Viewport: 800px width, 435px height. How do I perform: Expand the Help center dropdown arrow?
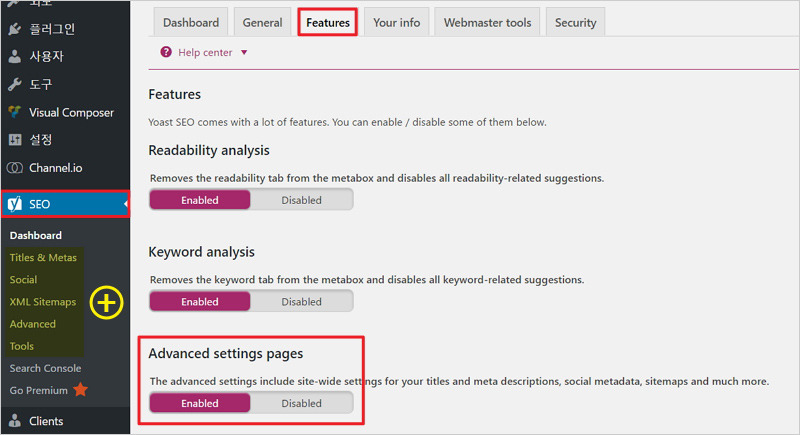244,53
